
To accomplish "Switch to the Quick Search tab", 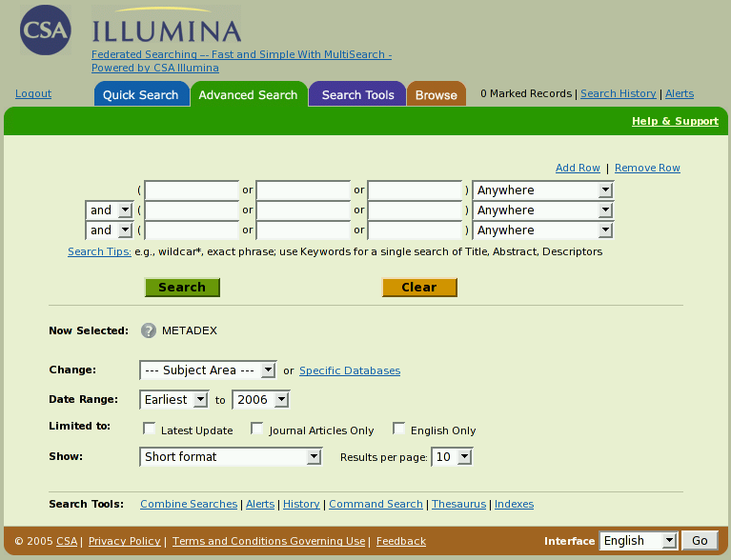I will point(141,94).
